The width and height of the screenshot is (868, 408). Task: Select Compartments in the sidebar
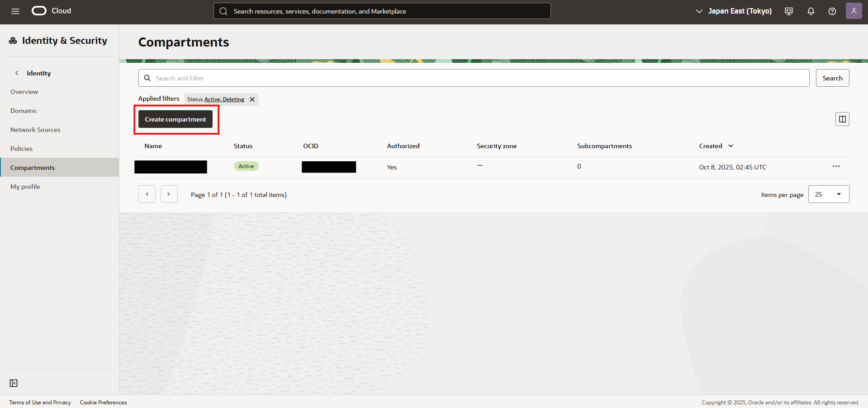60,167
